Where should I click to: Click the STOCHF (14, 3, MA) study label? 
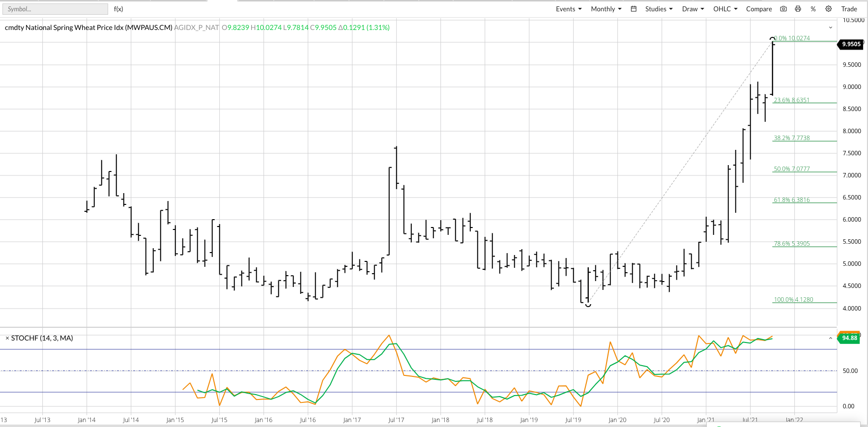point(42,338)
